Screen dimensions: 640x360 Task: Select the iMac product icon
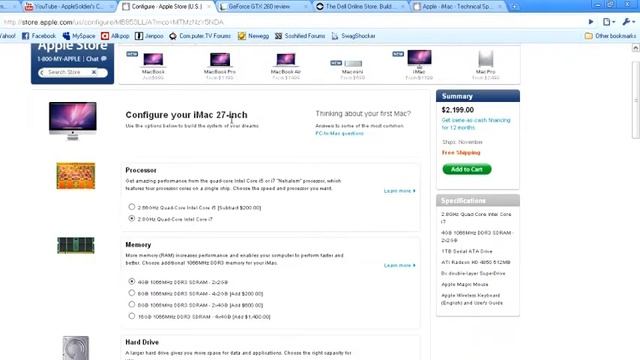pos(419,58)
